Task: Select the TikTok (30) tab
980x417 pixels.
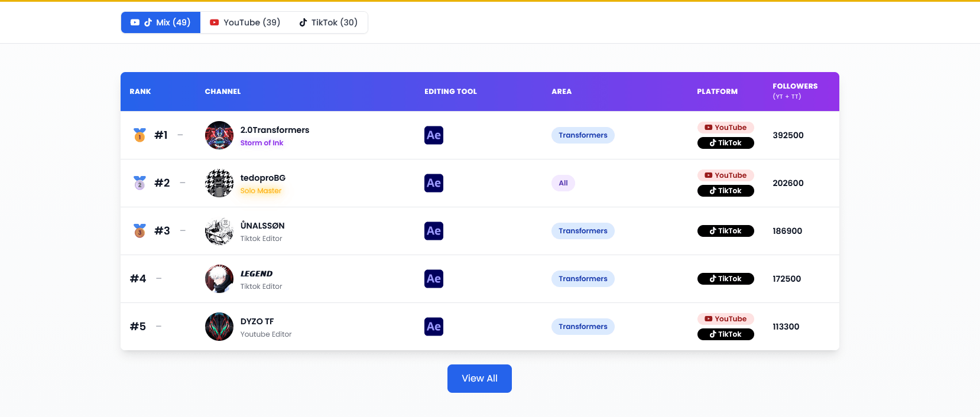Action: pyautogui.click(x=328, y=22)
